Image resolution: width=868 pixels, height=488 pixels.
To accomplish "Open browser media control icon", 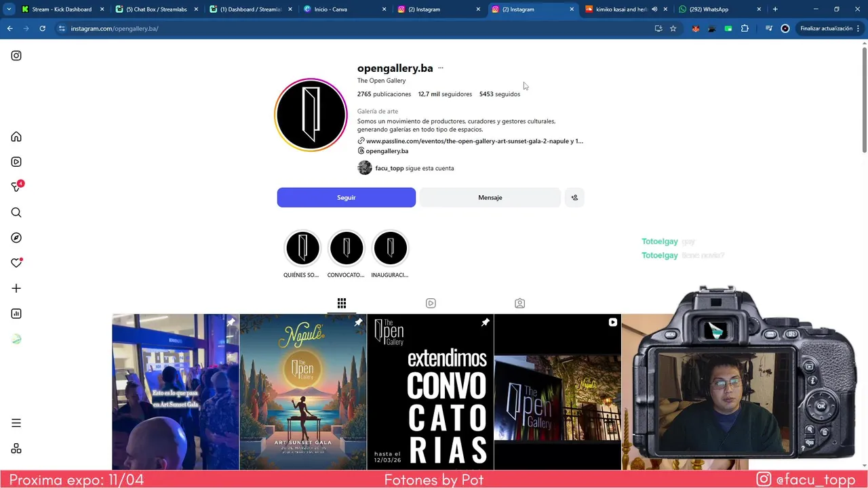I will pyautogui.click(x=768, y=28).
